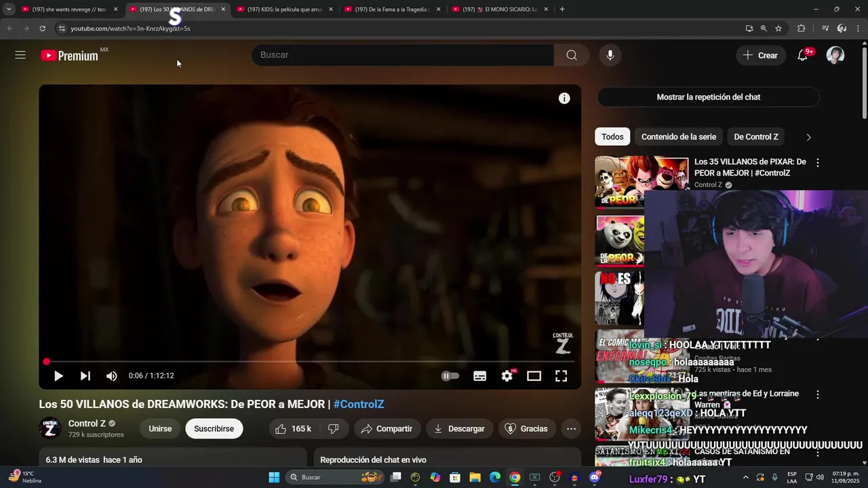Switch to theater mode
The height and width of the screenshot is (488, 868).
(x=534, y=375)
